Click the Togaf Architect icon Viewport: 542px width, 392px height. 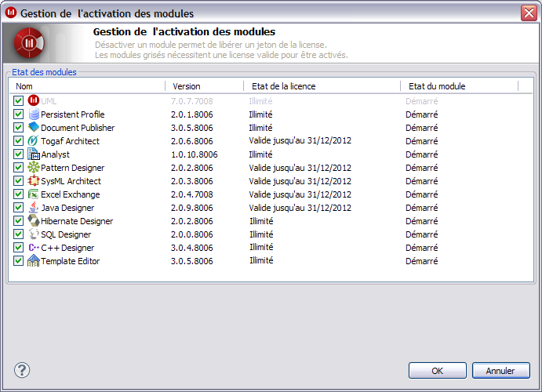pos(33,140)
